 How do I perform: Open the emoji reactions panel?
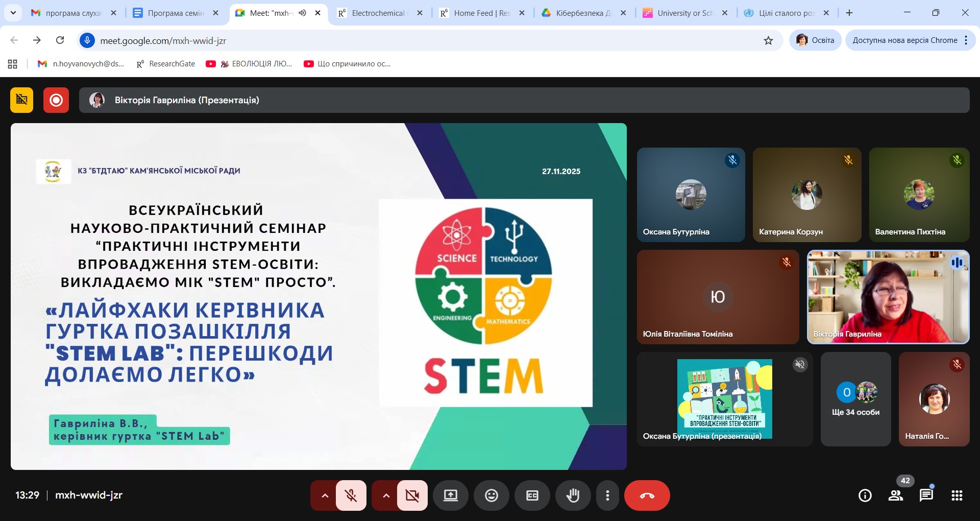point(491,495)
